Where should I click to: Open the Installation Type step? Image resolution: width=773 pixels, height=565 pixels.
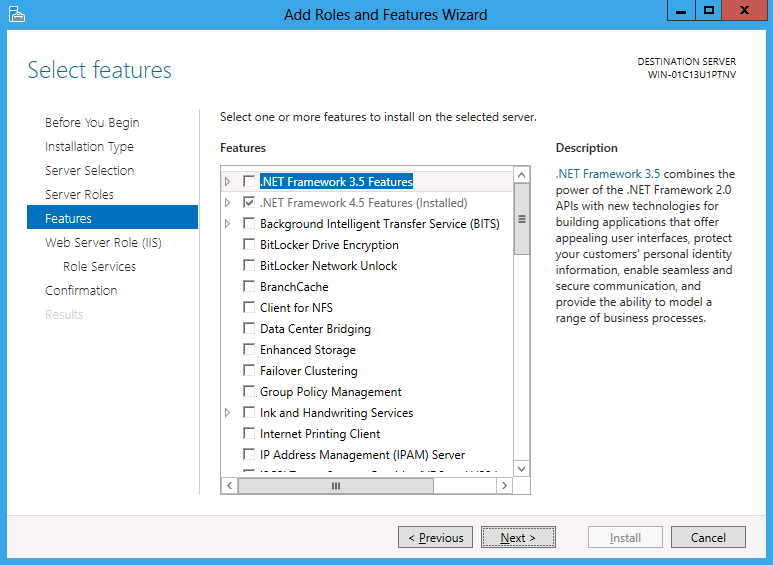(89, 146)
